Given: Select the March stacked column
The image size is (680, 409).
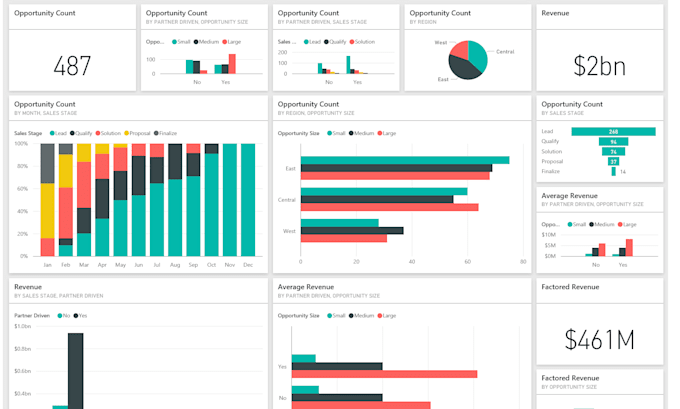Looking at the screenshot, I should coord(84,200).
